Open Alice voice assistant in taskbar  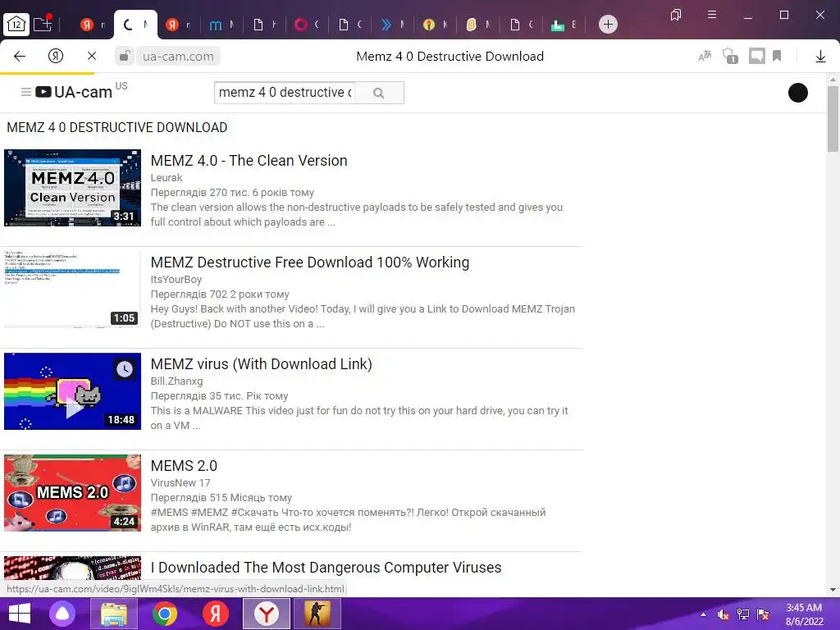coord(62,614)
